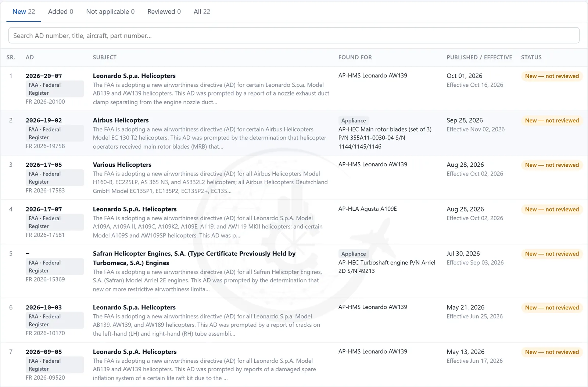Click the Appliance tag in Safran engines row

354,254
